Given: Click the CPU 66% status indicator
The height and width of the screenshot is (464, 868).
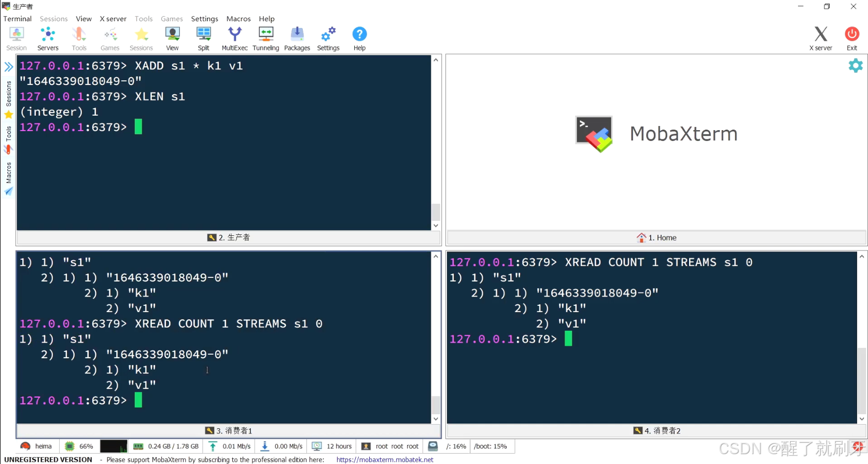Looking at the screenshot, I should (79, 446).
